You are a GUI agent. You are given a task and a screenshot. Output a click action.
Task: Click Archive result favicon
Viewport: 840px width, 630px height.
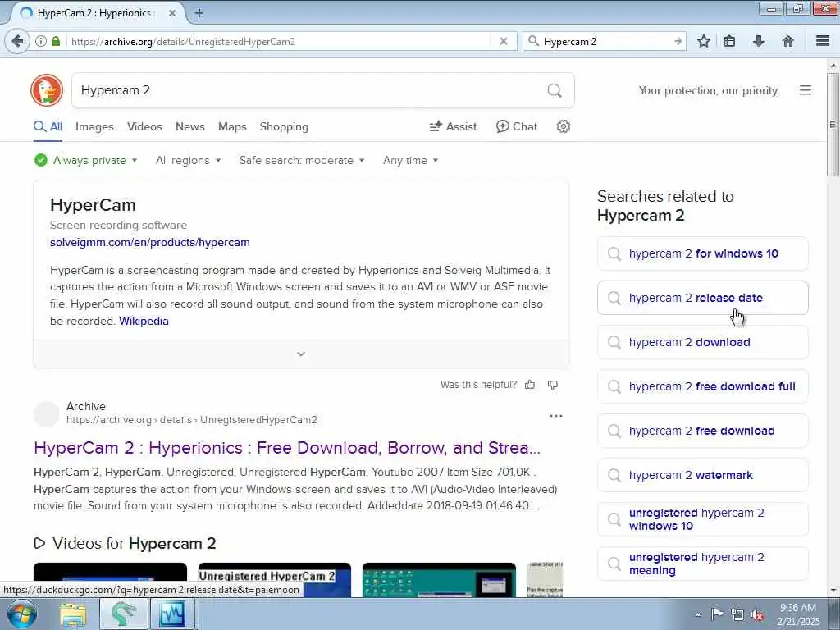click(x=46, y=413)
